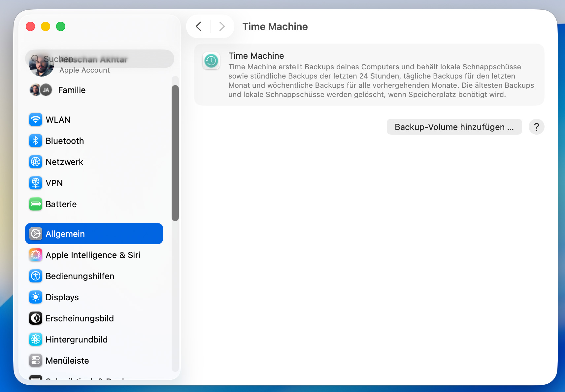Open Bluetooth settings
Image resolution: width=565 pixels, height=392 pixels.
[94, 141]
